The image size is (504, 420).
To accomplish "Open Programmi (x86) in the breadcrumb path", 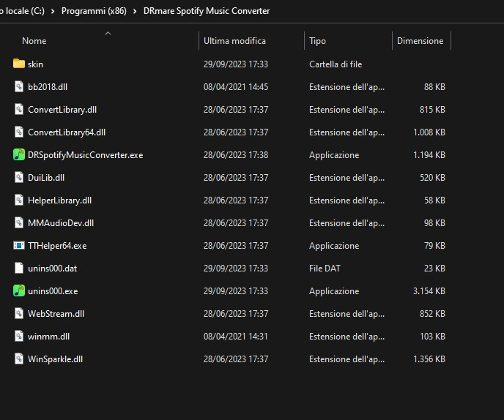I will tap(94, 11).
